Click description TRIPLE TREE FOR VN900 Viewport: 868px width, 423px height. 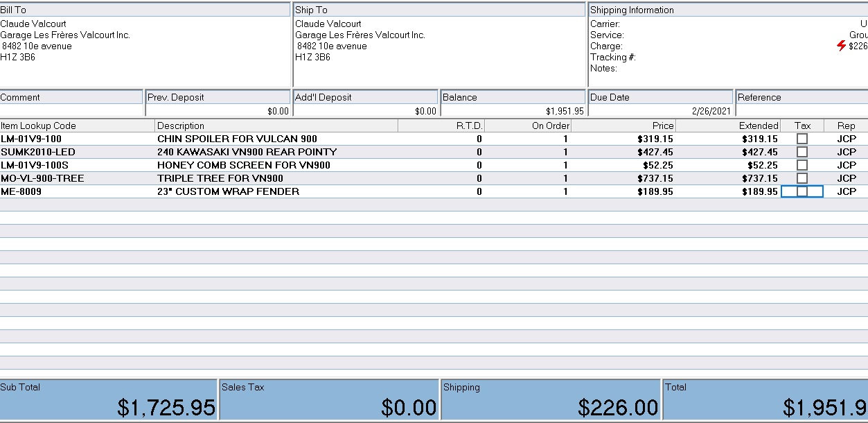pos(220,178)
